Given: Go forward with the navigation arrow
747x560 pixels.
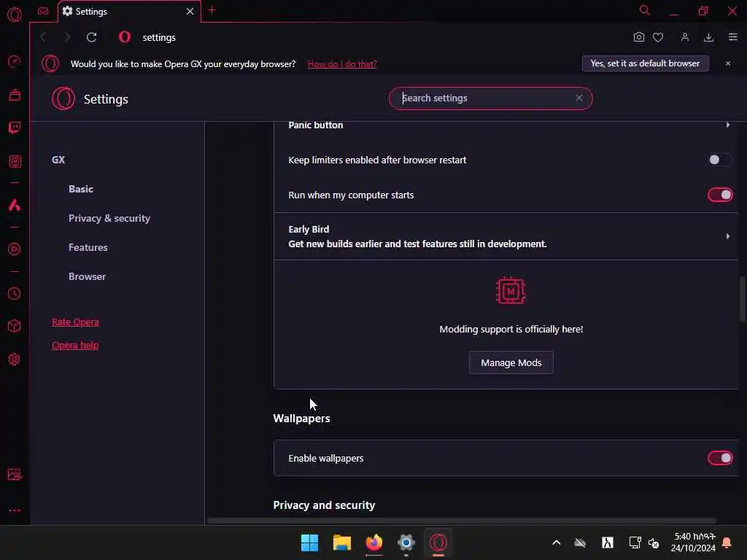Looking at the screenshot, I should [67, 37].
